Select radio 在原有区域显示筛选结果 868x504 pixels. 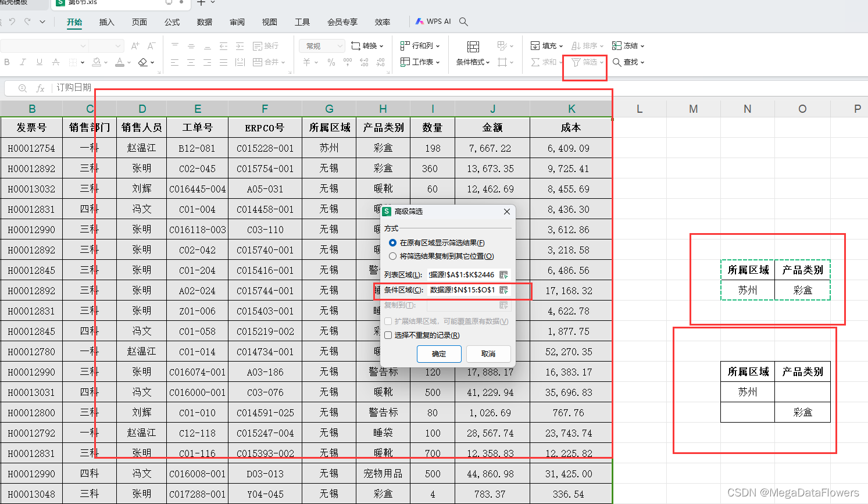coord(392,243)
